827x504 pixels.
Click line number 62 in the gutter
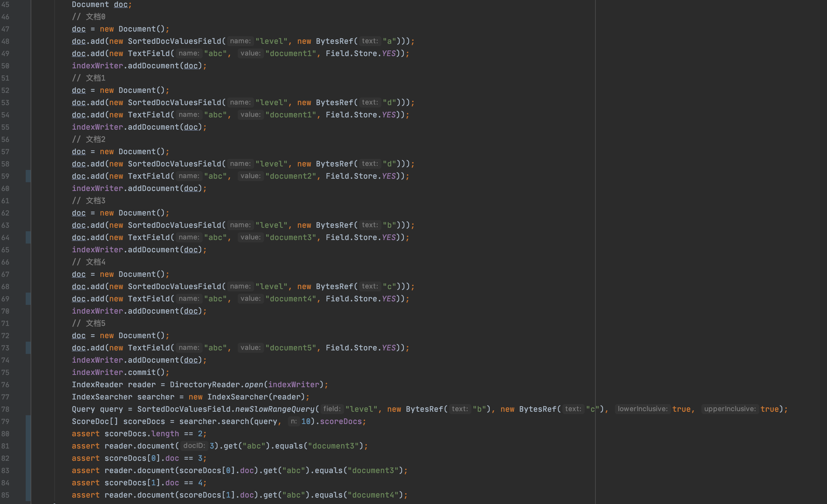click(5, 213)
